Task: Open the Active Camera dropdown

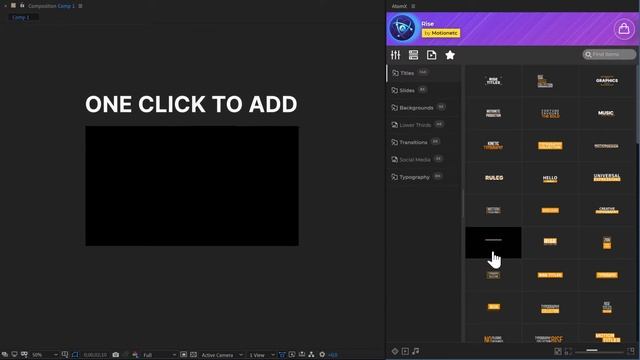Action: point(222,355)
